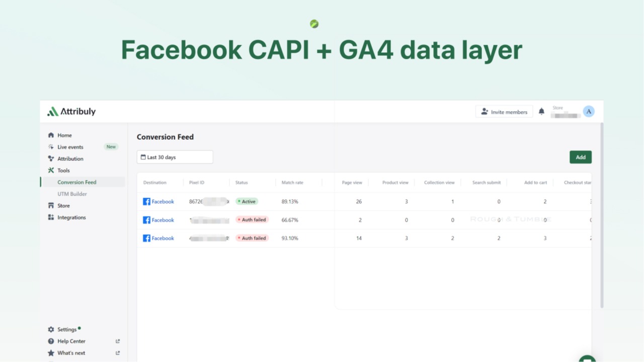Click the 66.67% match rate cell
Image resolution: width=644 pixels, height=362 pixels.
coord(290,220)
